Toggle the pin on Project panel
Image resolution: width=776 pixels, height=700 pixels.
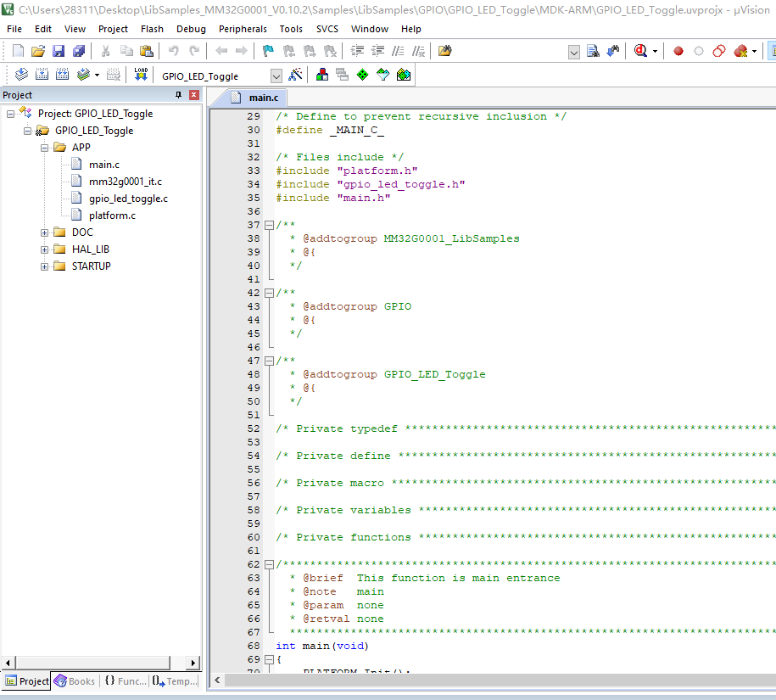[x=178, y=95]
